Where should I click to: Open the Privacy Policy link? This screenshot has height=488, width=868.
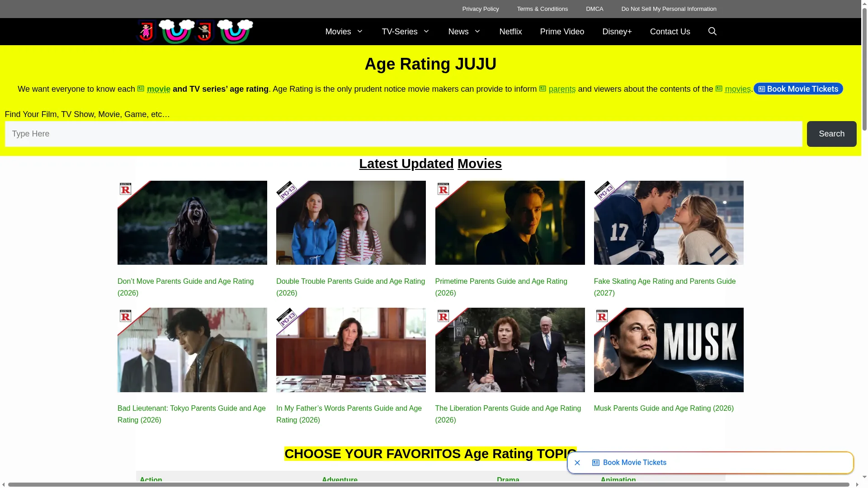[481, 9]
